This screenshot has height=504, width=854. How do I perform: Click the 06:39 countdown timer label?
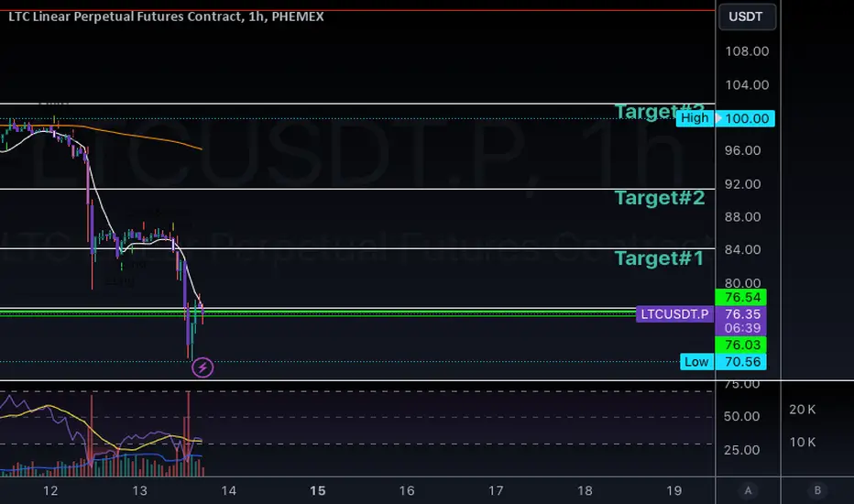tap(740, 328)
